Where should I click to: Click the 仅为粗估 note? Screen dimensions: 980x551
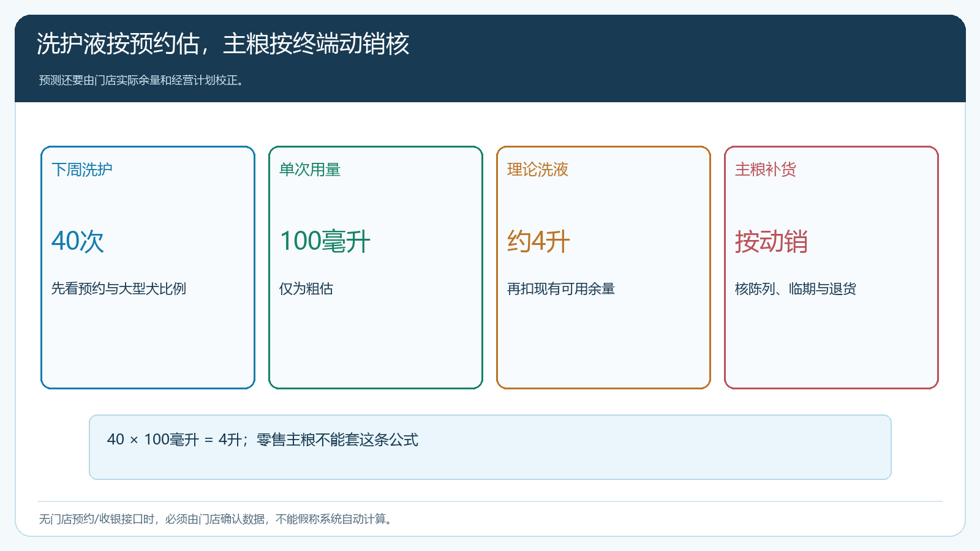point(306,288)
